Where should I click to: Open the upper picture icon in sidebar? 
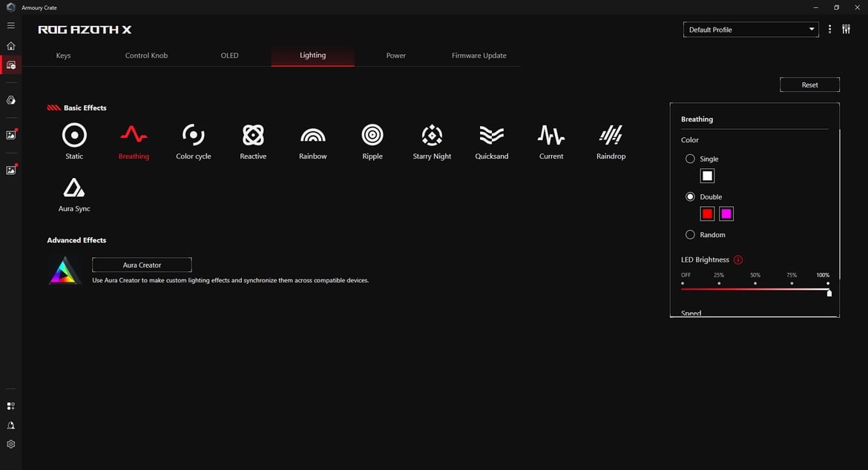[11, 134]
